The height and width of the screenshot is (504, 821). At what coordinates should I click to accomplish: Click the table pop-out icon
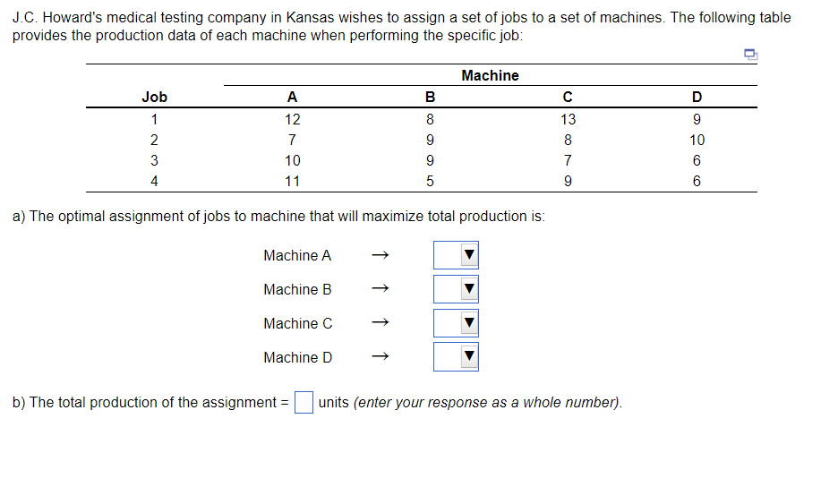tap(751, 54)
